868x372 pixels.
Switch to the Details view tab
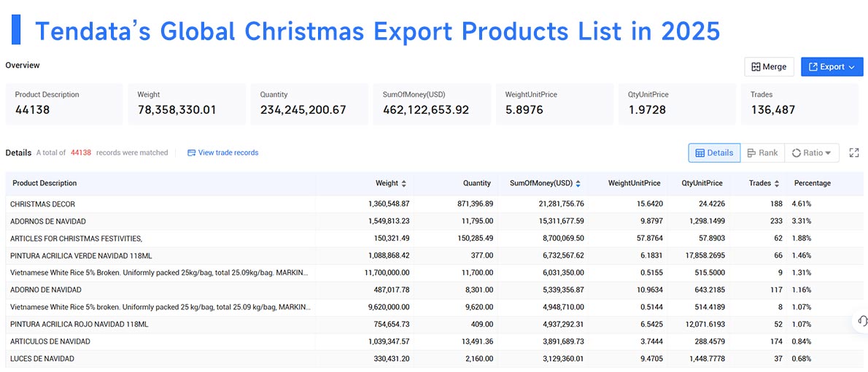click(x=714, y=152)
